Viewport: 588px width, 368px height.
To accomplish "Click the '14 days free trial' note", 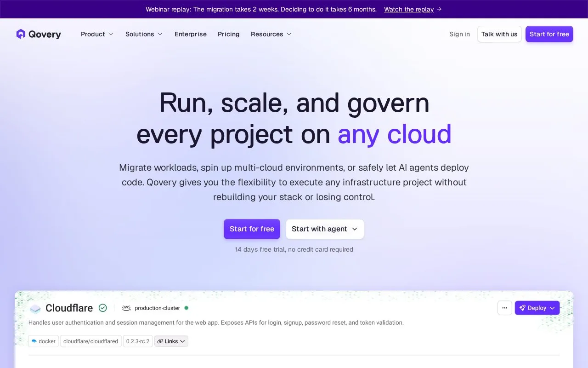I will pos(294,249).
